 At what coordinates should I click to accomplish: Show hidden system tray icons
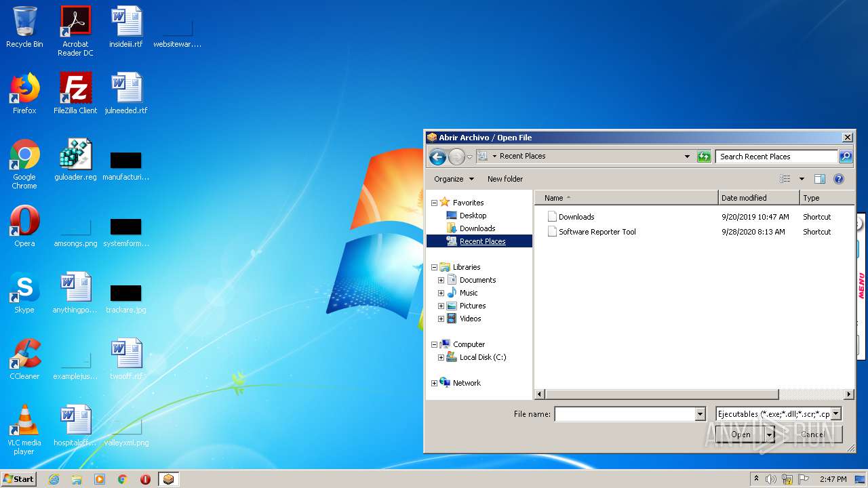point(756,479)
